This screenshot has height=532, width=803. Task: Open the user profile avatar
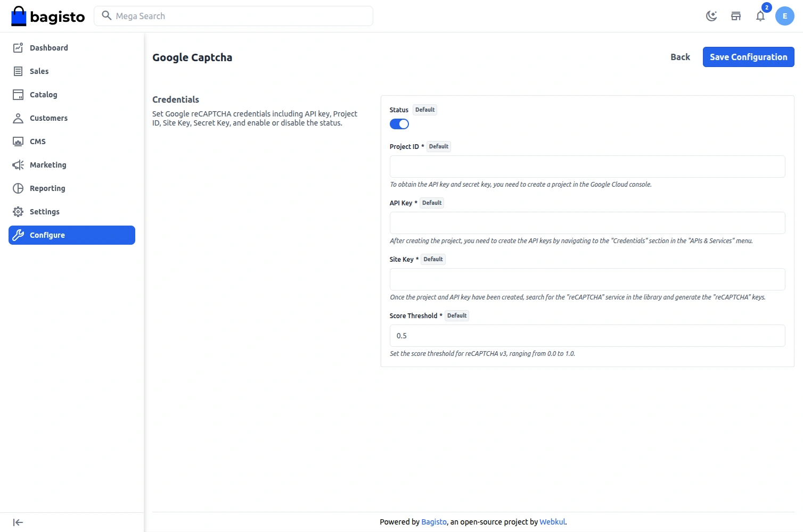[x=784, y=16]
